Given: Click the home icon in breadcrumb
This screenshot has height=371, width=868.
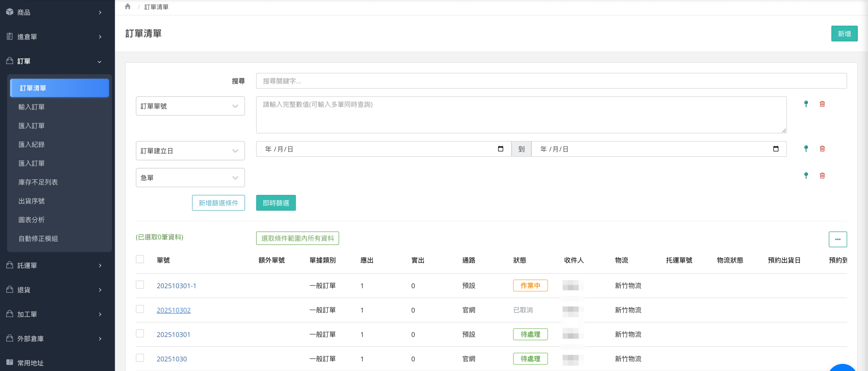Looking at the screenshot, I should (127, 6).
